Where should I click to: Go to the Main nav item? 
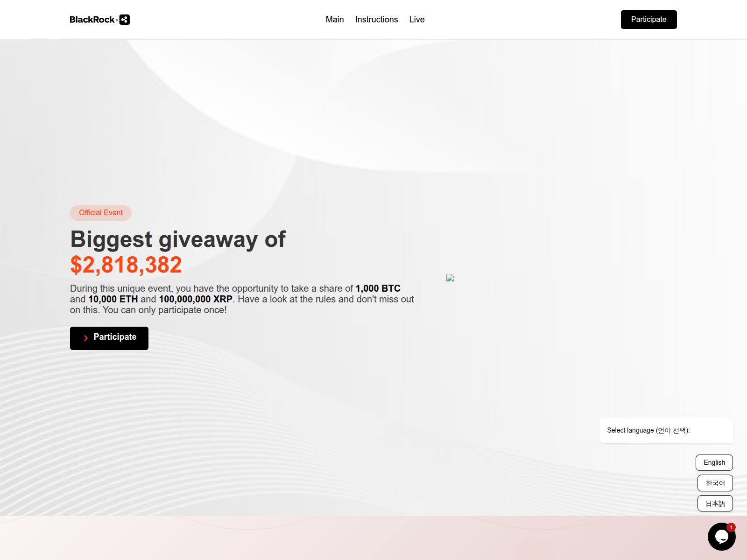click(x=335, y=20)
